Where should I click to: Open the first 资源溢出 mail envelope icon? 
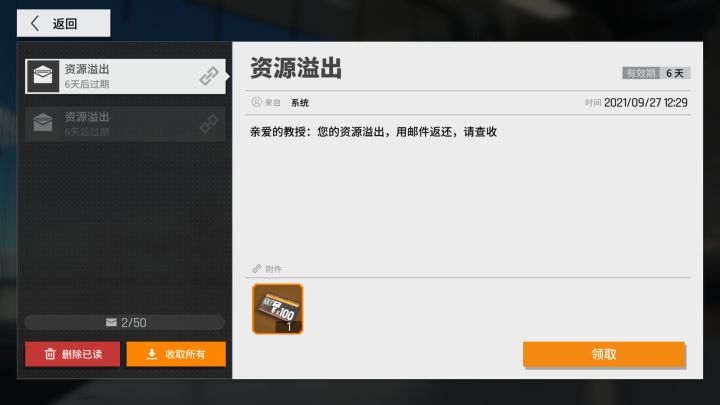43,76
